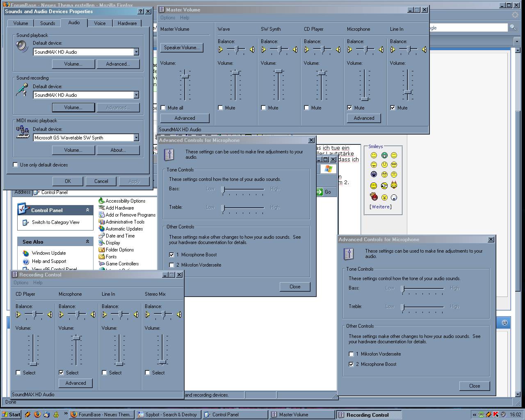Click Master Volume taskbar button

(x=302, y=415)
